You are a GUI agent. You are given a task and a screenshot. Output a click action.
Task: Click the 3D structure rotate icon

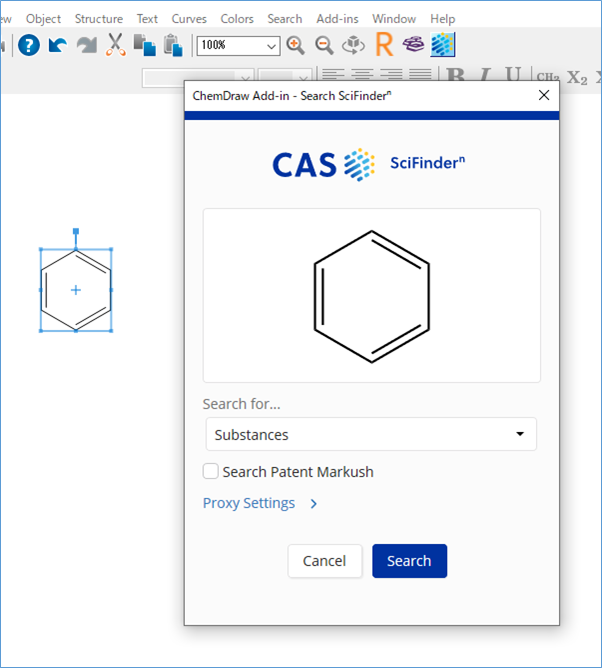click(353, 45)
